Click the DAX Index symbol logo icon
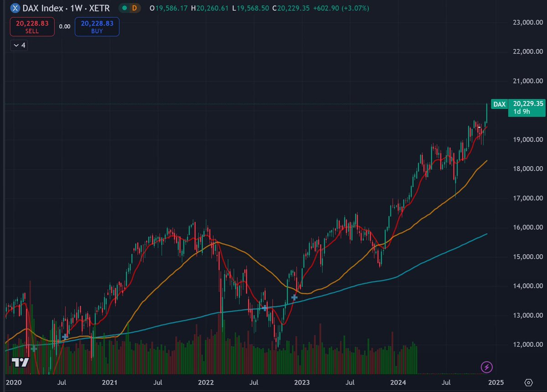547x392 pixels. point(15,8)
